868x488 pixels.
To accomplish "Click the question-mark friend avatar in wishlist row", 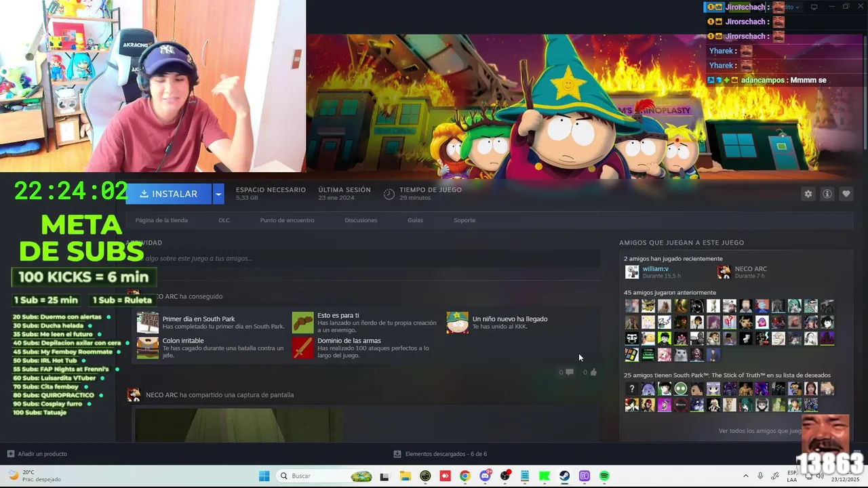I will (x=631, y=389).
